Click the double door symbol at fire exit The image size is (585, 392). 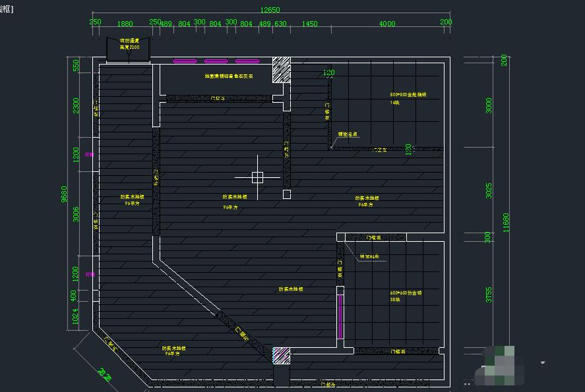129,50
